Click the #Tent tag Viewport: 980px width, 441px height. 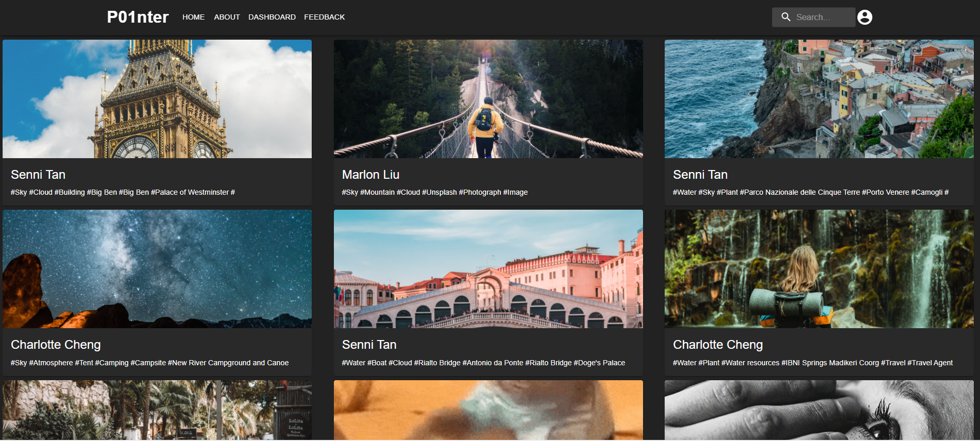tap(84, 363)
